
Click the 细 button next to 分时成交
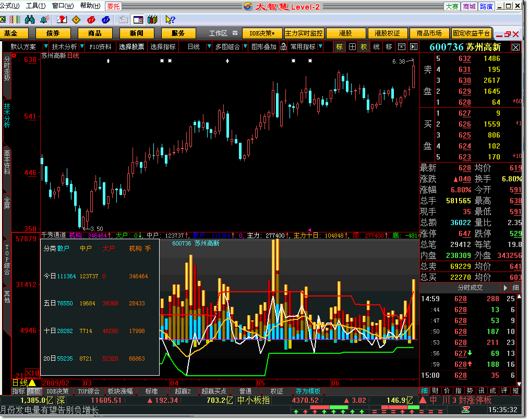pyautogui.click(x=515, y=288)
